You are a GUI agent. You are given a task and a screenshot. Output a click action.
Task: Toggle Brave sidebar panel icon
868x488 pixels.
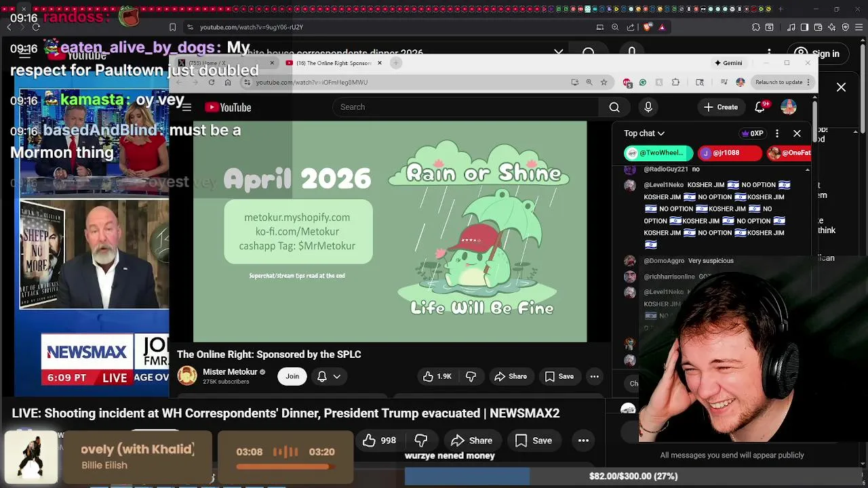[804, 27]
